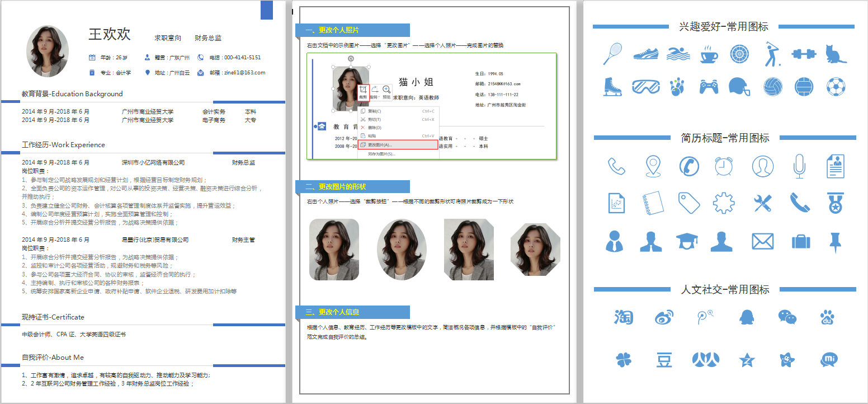Click the Douban 豆 icon
This screenshot has width=868, height=404.
[664, 360]
